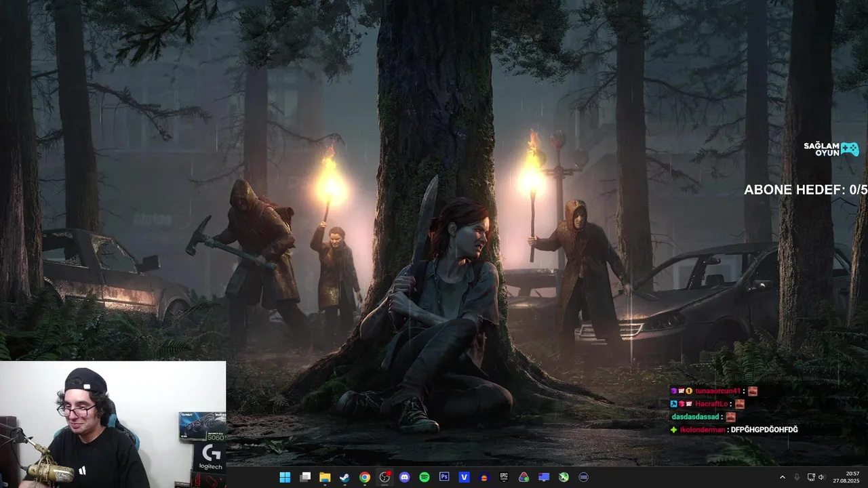The image size is (868, 488).
Task: Launch Epic Games from the taskbar
Action: tap(504, 477)
